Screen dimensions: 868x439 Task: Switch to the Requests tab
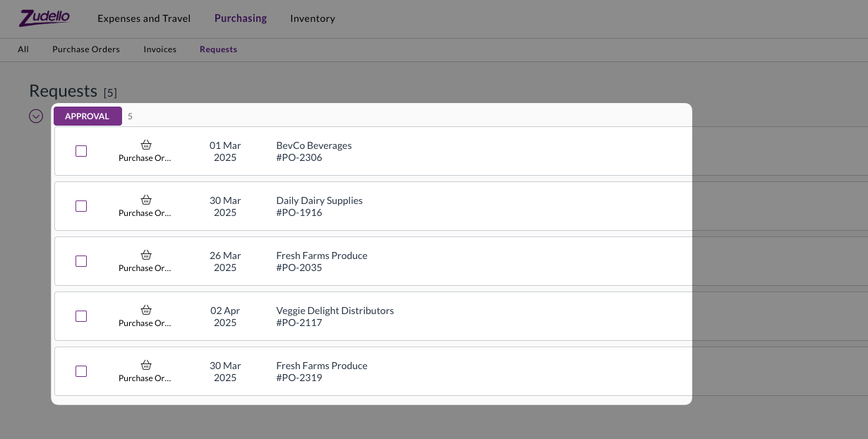tap(219, 49)
